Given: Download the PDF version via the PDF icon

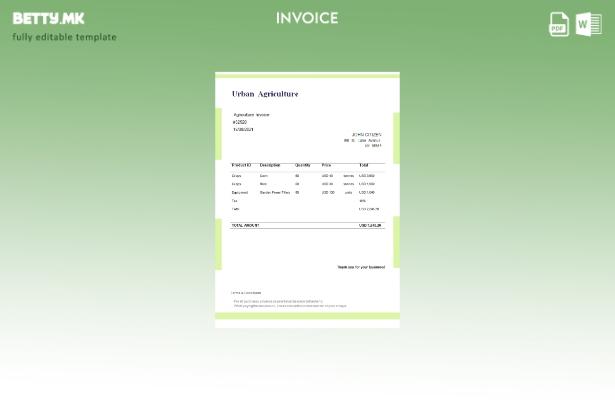Looking at the screenshot, I should (x=559, y=24).
